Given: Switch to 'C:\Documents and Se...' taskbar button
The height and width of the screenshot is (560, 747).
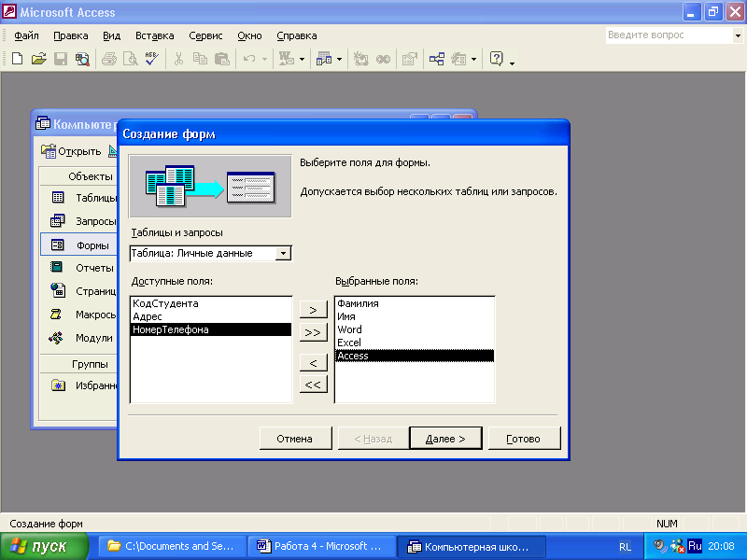Looking at the screenshot, I should pos(173,547).
